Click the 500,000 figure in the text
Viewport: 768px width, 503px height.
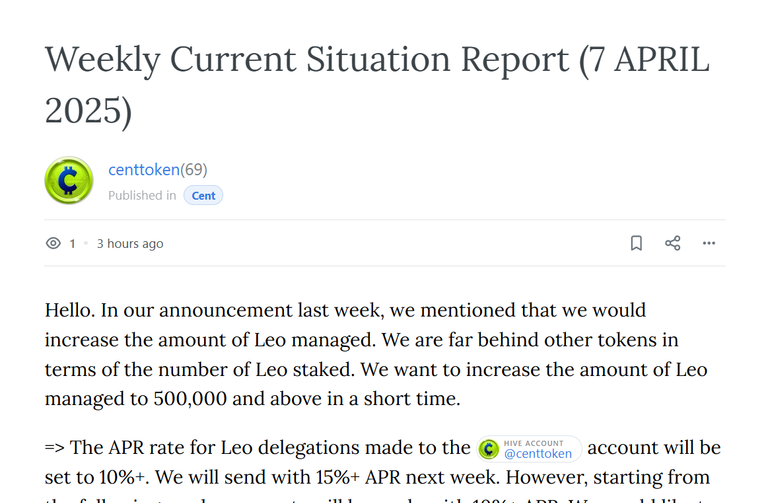coord(190,398)
